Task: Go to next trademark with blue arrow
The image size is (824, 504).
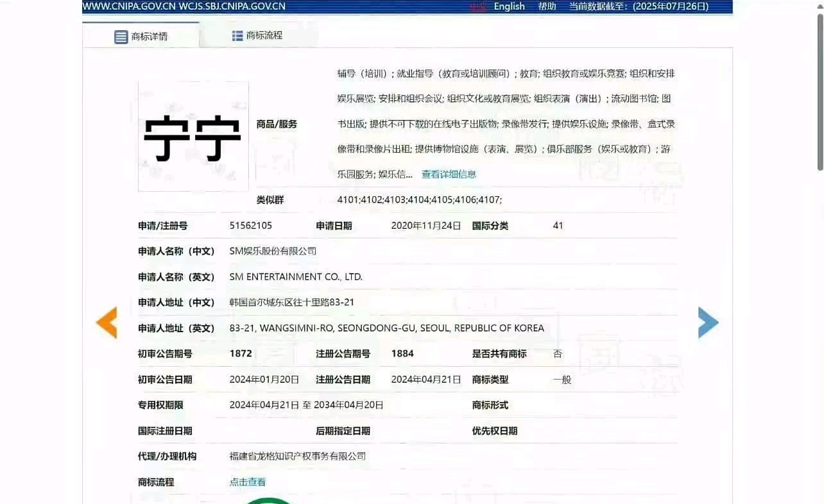Action: click(x=708, y=323)
